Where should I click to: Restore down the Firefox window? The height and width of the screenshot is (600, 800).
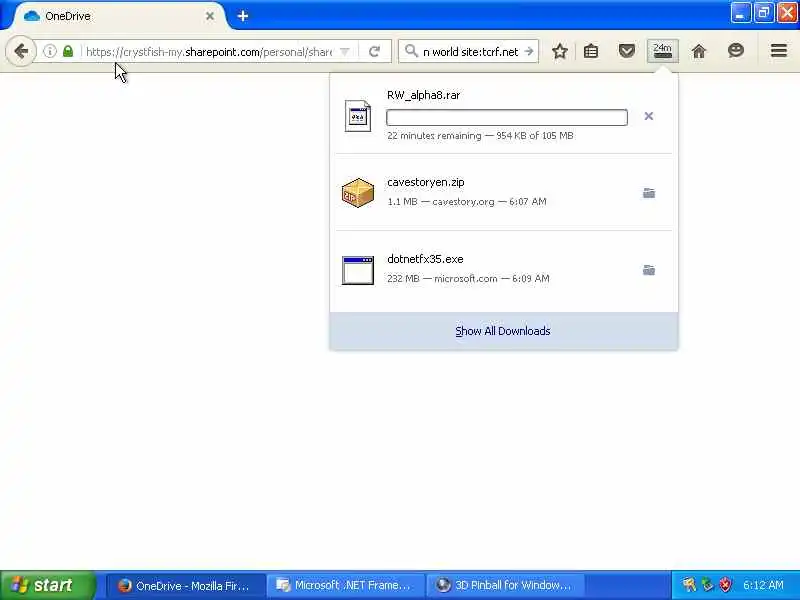(x=763, y=13)
